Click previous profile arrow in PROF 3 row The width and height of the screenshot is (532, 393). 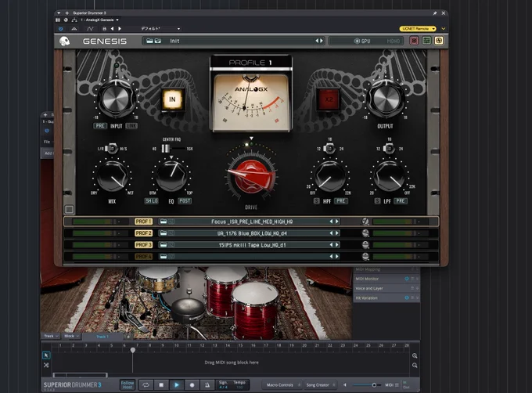(332, 245)
